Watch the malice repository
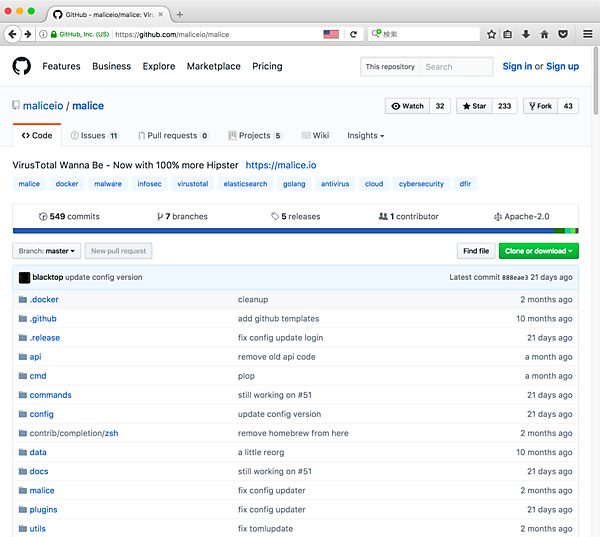The image size is (600, 537). coord(408,106)
